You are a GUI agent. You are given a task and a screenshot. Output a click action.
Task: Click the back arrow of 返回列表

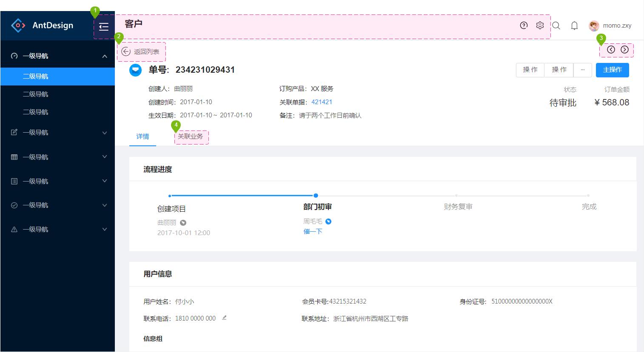pos(125,51)
